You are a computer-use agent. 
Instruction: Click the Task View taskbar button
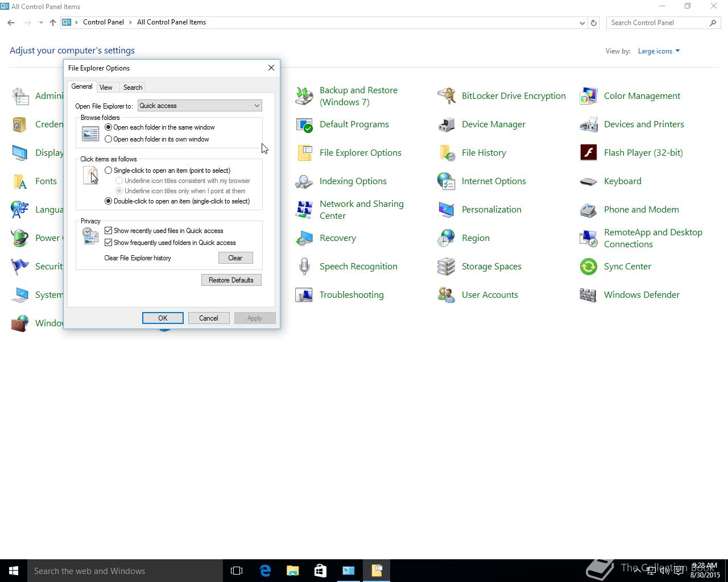coord(237,571)
